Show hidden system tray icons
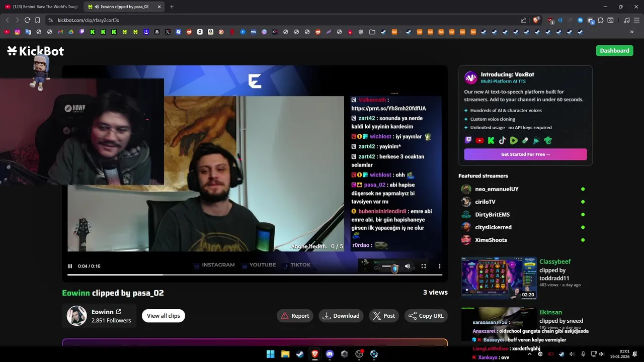 (x=529, y=354)
